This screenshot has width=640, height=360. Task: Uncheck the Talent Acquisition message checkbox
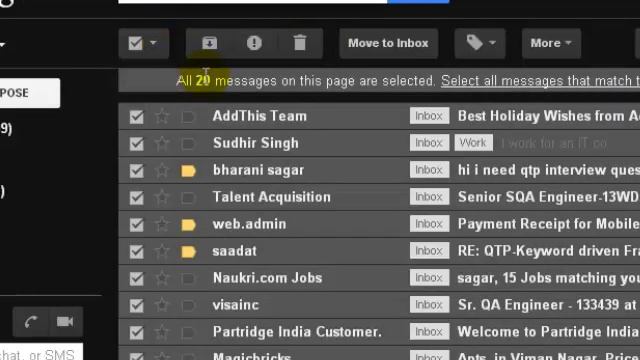coord(137,198)
